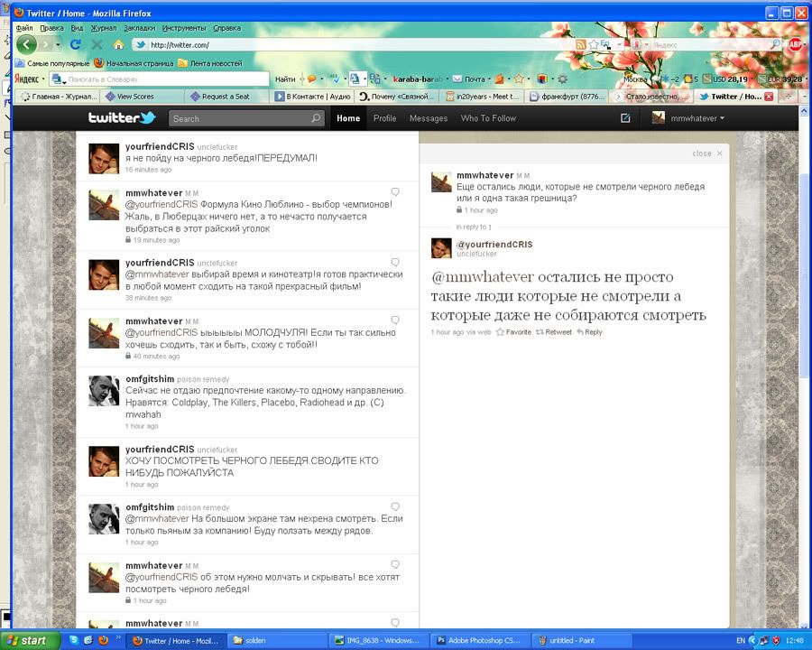
Task: Open the list all tabs dropdown
Action: pos(805,97)
